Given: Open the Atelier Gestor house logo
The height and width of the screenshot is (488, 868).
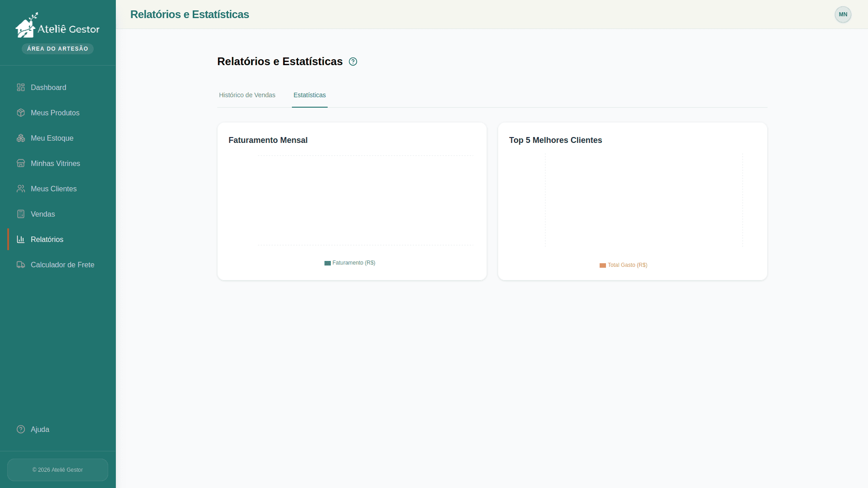Looking at the screenshot, I should click(x=26, y=26).
